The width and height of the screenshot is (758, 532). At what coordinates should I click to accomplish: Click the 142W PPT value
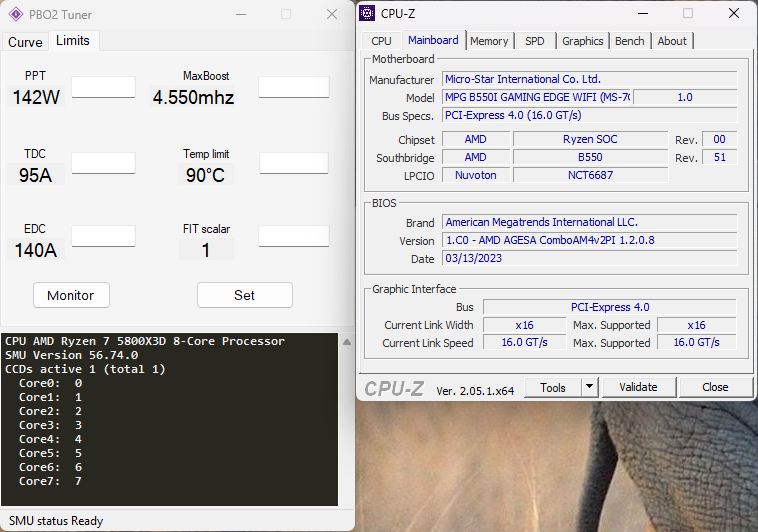coord(36,97)
